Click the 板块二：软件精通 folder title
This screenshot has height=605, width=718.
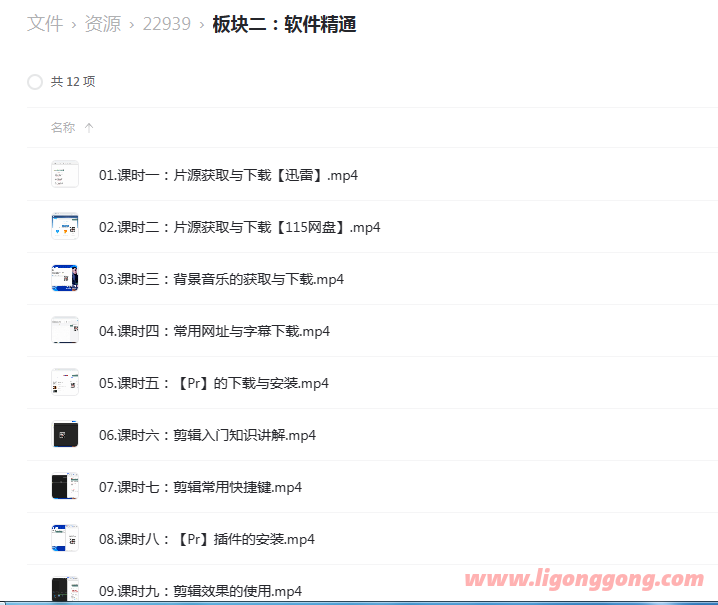(284, 24)
